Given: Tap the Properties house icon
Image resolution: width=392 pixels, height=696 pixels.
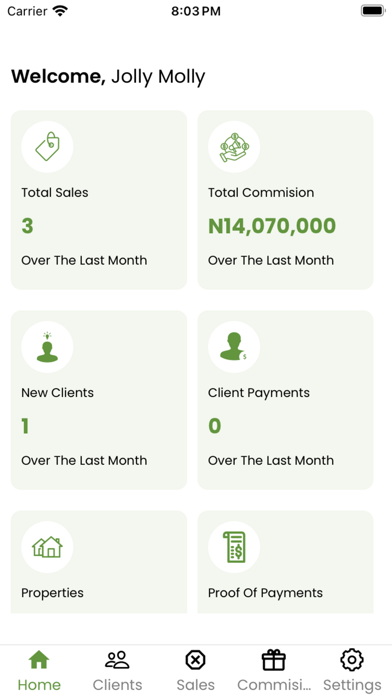Looking at the screenshot, I should pos(47,547).
